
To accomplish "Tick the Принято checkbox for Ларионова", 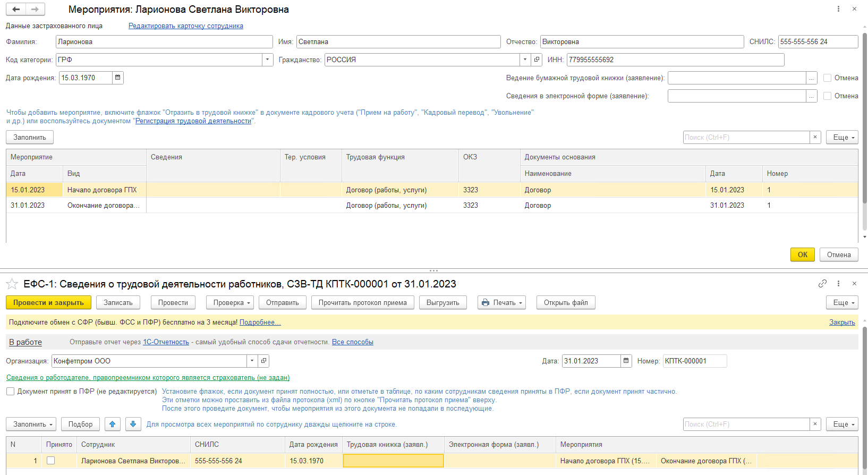I will click(51, 461).
